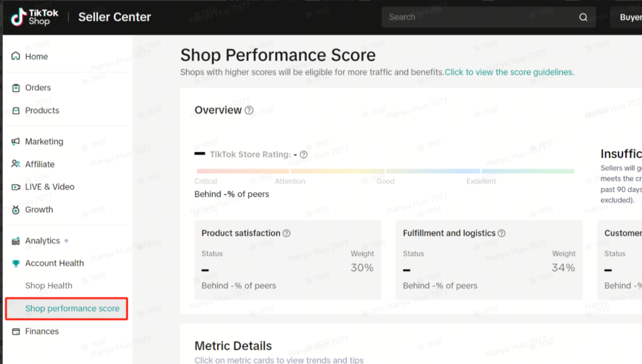Click the Search input field

tap(488, 17)
